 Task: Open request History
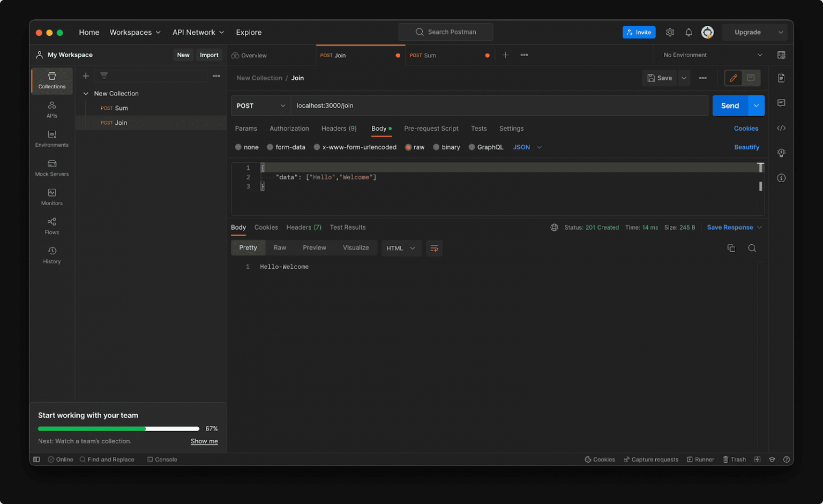tap(51, 255)
